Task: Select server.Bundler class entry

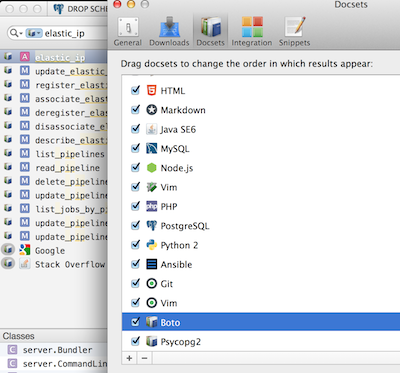Action: (x=53, y=350)
